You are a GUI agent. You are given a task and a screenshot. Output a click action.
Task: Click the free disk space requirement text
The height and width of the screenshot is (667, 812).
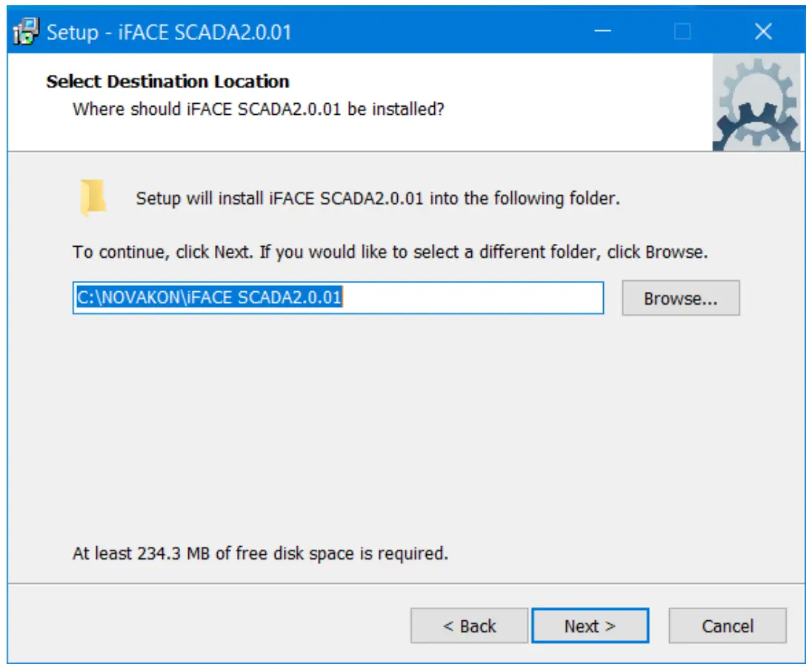point(260,553)
